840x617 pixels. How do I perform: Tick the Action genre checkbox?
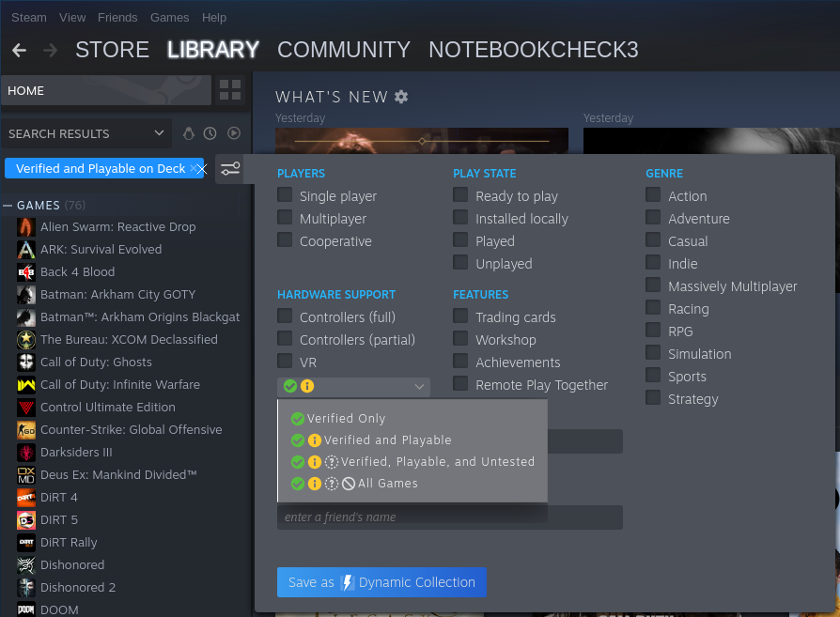click(x=653, y=194)
